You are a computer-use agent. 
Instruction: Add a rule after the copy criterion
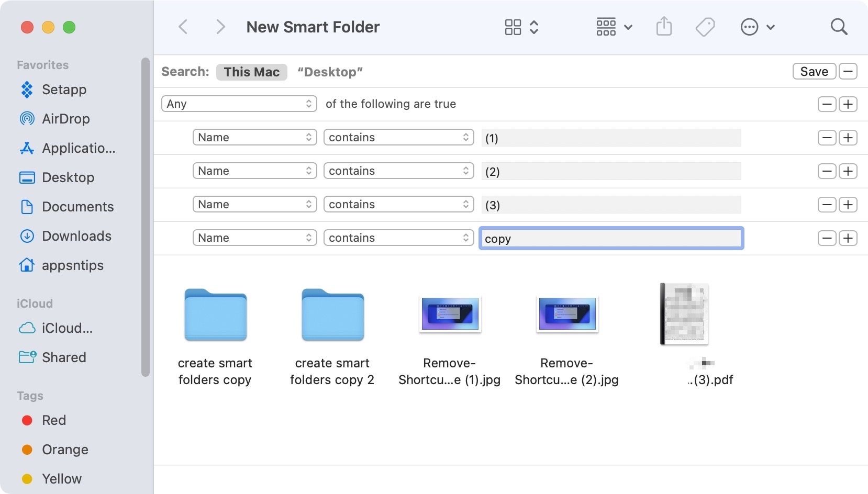(848, 238)
